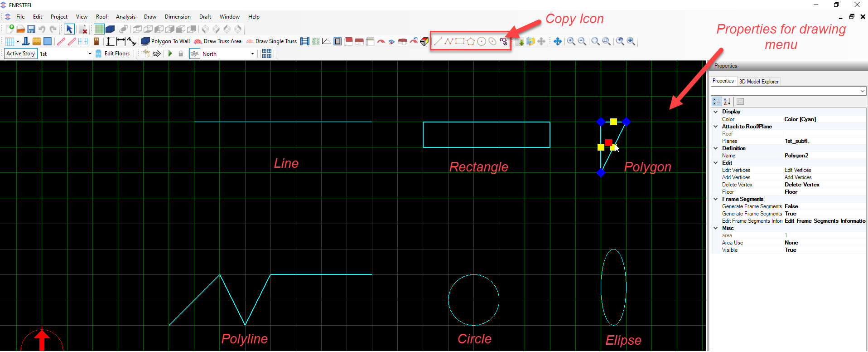The width and height of the screenshot is (868, 352).
Task: Collapse the Frame Segments section
Action: [x=716, y=199]
